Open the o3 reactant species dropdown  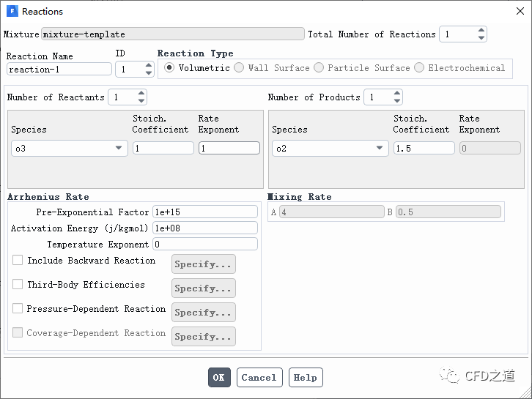click(69, 148)
